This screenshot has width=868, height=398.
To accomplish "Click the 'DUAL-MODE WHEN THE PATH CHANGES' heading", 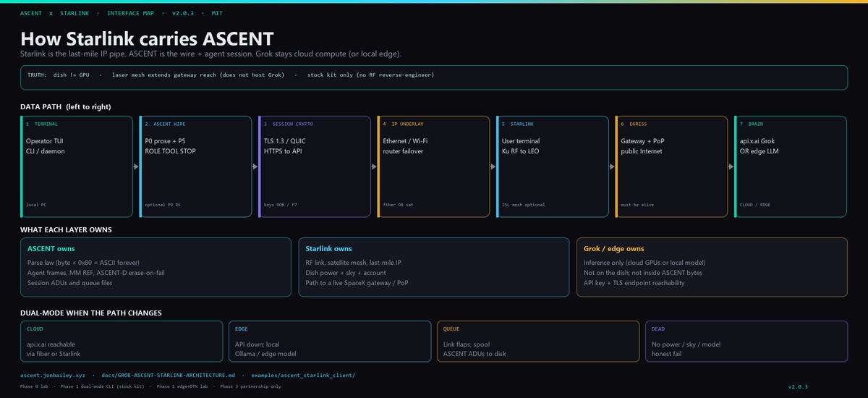I will click(x=91, y=313).
